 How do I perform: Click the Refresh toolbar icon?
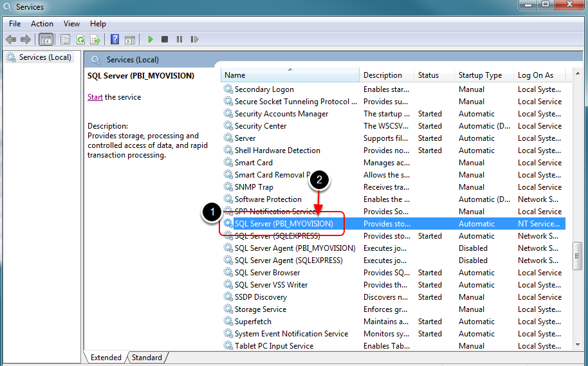click(x=80, y=39)
